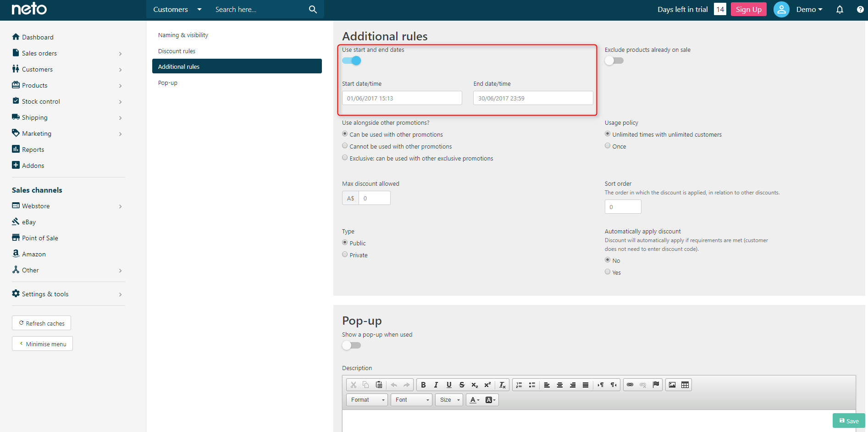Select Additional rules in section list
Image resolution: width=868 pixels, height=432 pixels.
237,66
